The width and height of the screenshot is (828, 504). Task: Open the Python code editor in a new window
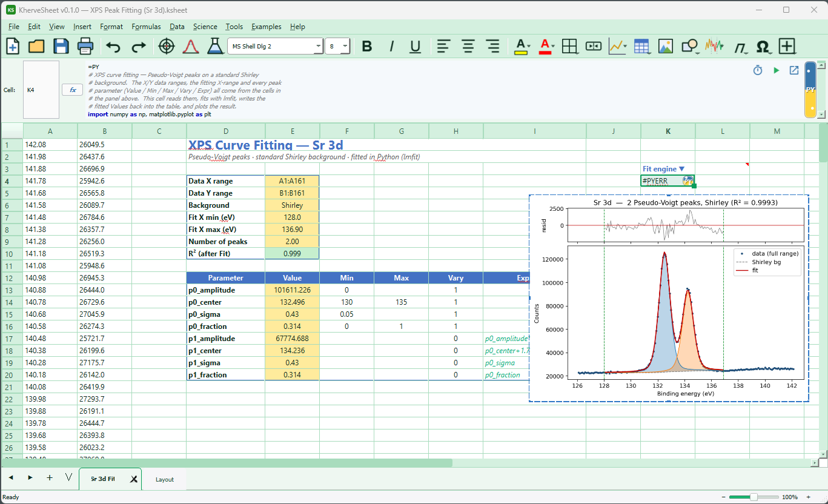tap(794, 70)
